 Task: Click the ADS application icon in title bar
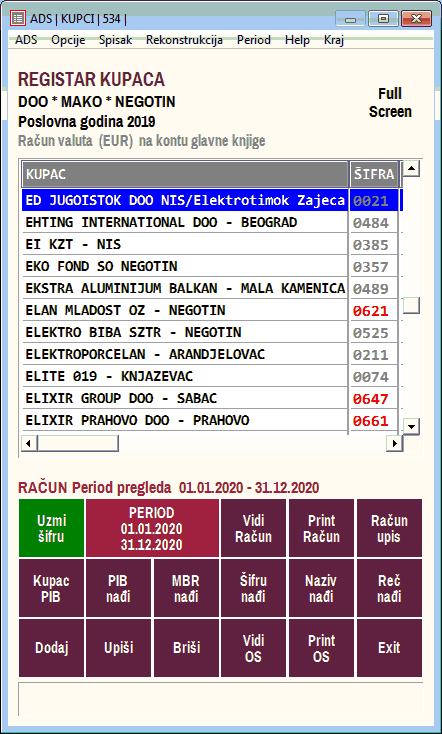pyautogui.click(x=18, y=19)
